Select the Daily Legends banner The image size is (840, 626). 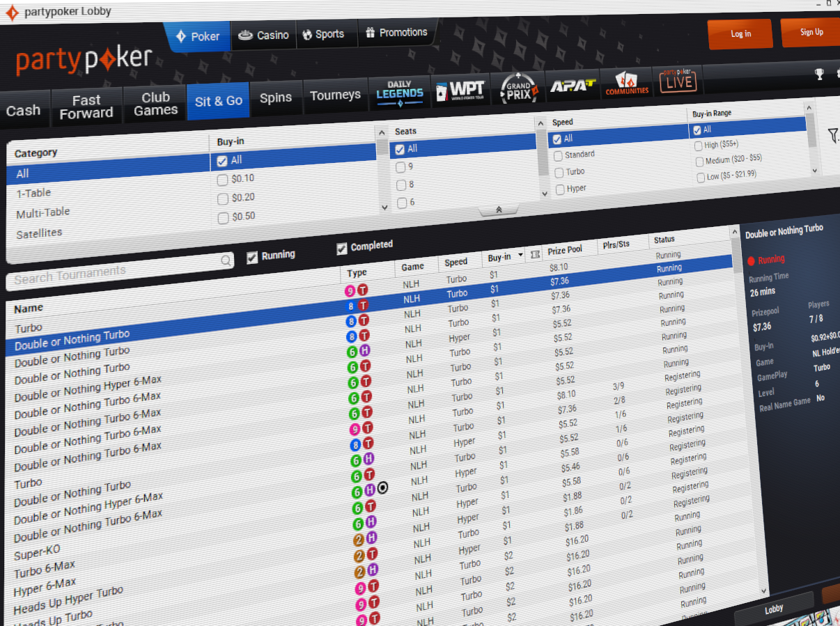(x=400, y=91)
